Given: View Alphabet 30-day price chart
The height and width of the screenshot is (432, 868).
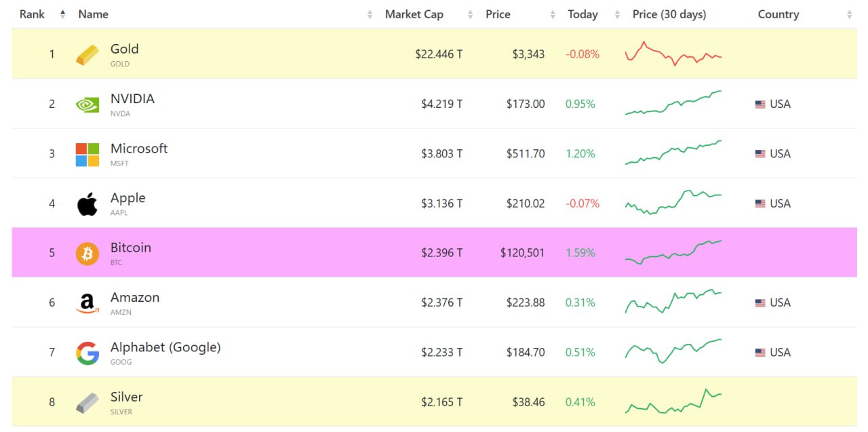Looking at the screenshot, I should pos(673,351).
